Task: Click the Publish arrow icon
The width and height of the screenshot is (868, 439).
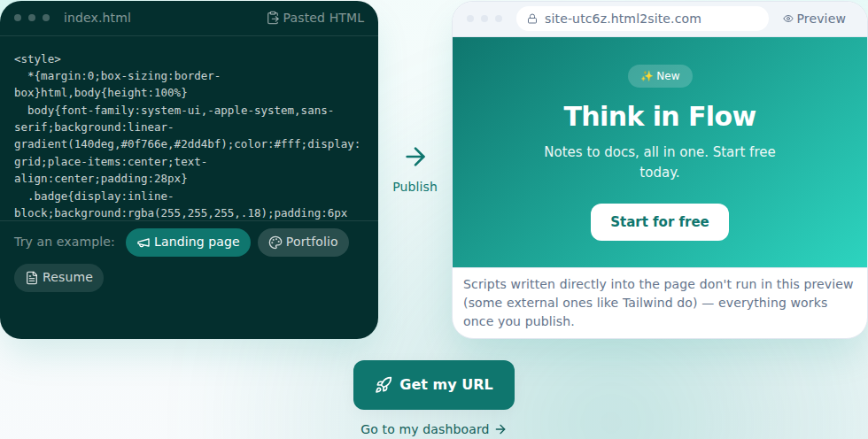Action: [415, 157]
